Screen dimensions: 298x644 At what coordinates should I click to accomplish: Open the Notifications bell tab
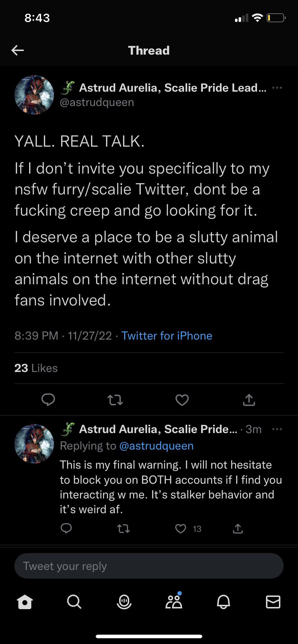pyautogui.click(x=223, y=602)
